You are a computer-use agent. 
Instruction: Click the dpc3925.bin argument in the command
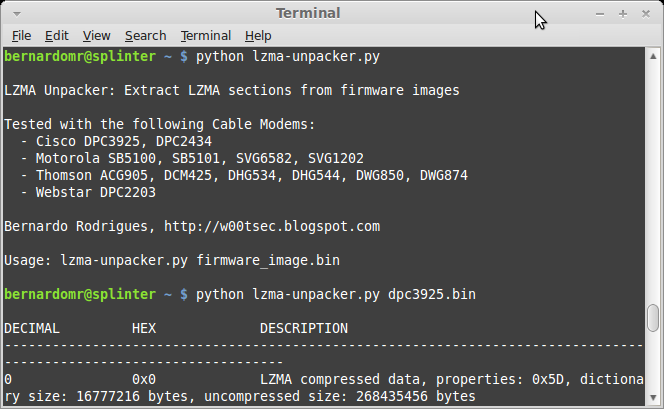coord(432,295)
